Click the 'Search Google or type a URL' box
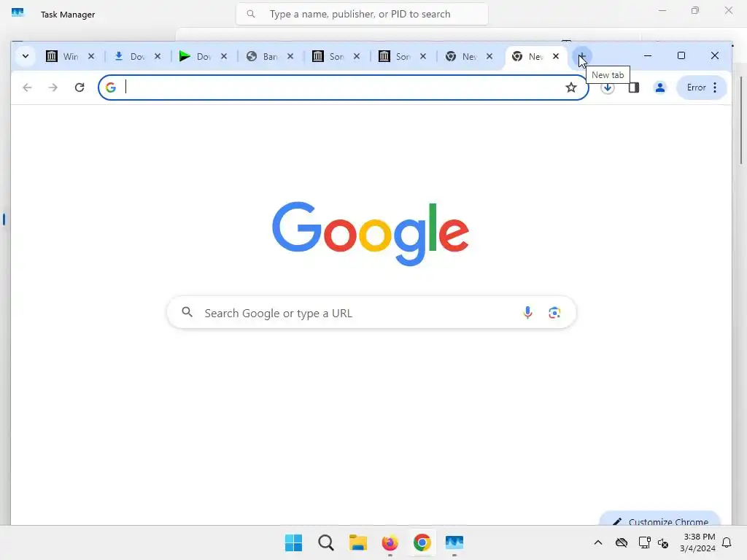The width and height of the screenshot is (747, 560). (x=371, y=313)
